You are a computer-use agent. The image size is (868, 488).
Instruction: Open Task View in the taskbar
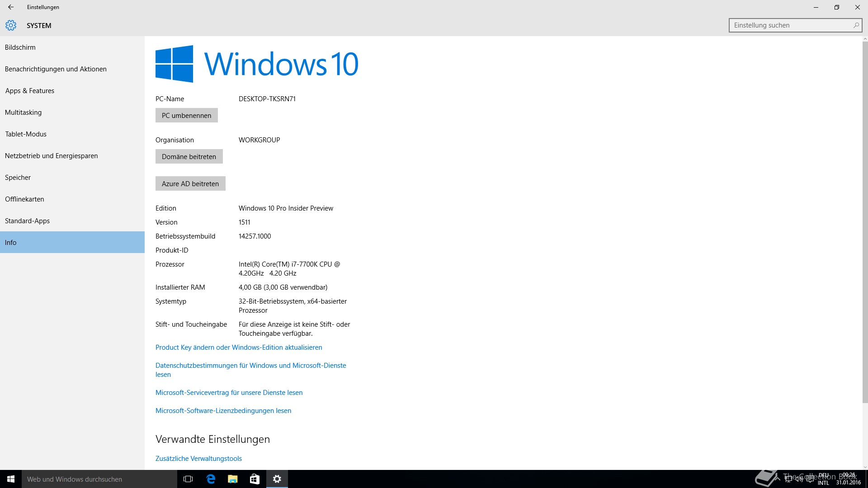(x=188, y=479)
